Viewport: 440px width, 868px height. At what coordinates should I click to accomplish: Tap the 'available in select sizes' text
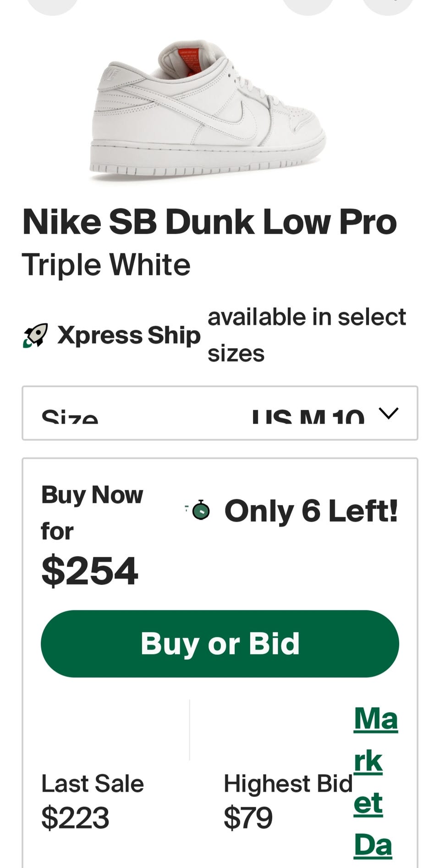(x=306, y=335)
